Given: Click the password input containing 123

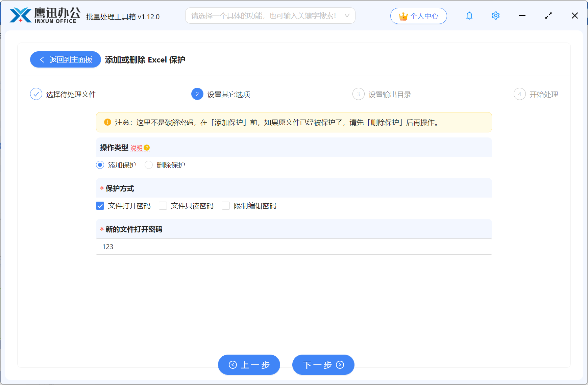Looking at the screenshot, I should (294, 247).
